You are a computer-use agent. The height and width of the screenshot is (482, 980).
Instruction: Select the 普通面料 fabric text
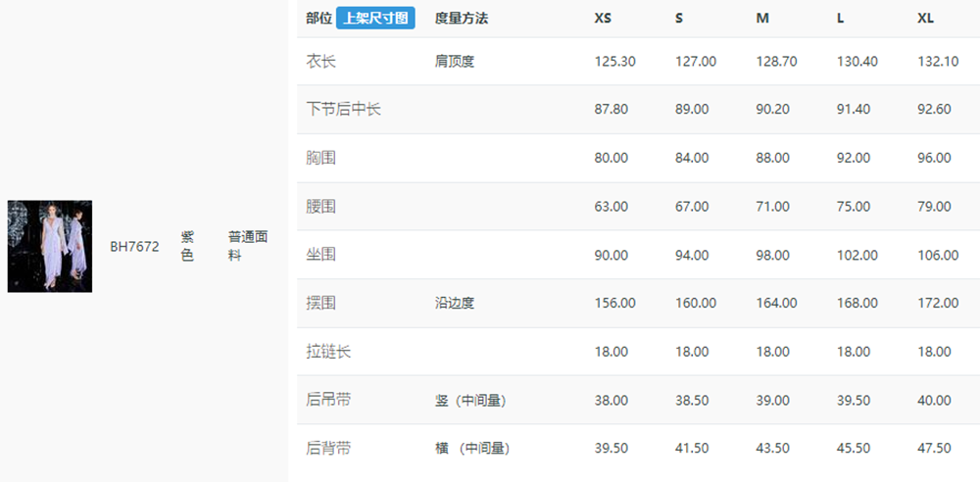248,246
